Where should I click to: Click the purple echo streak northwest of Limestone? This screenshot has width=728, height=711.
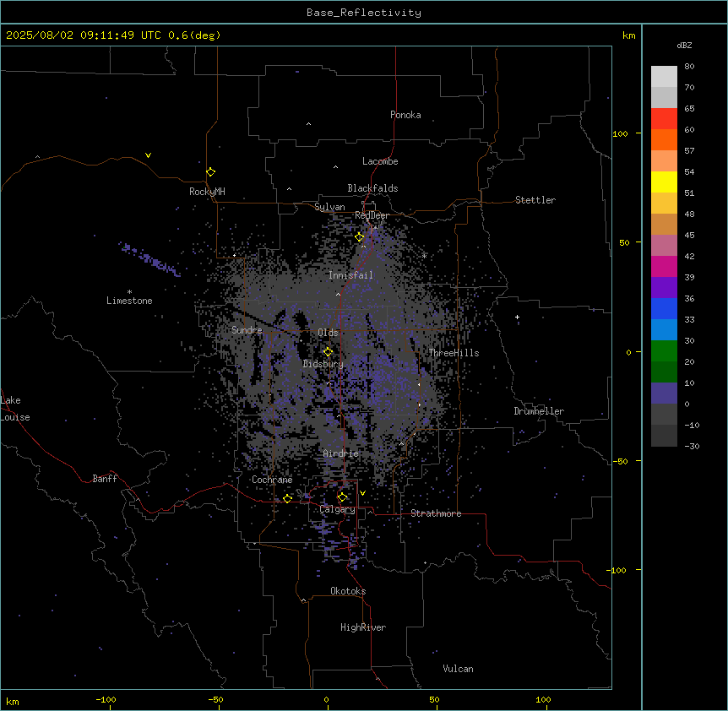pos(149,259)
